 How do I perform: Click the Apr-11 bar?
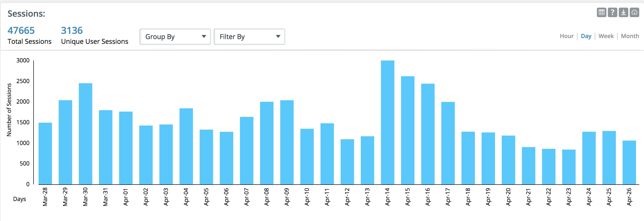(x=327, y=154)
